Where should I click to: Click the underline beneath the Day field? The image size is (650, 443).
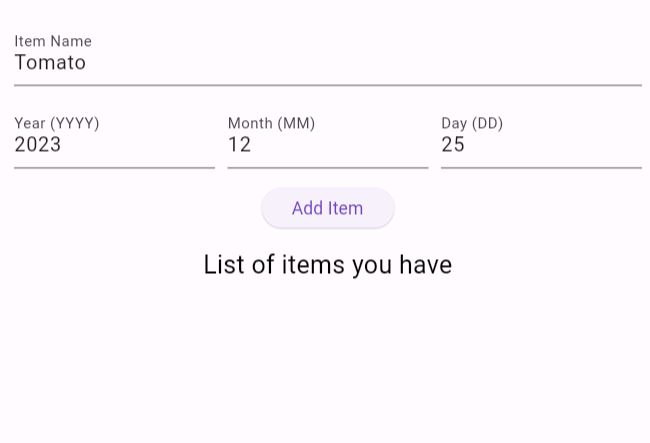coord(540,167)
